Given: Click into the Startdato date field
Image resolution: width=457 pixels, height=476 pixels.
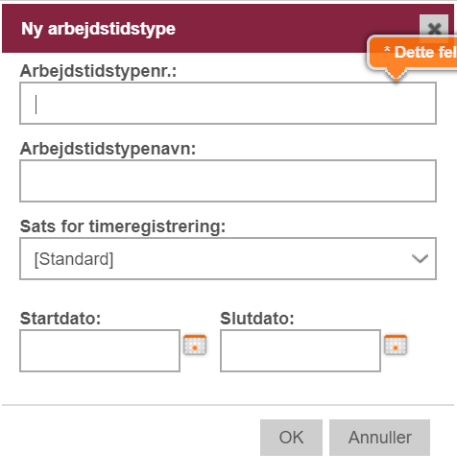Looking at the screenshot, I should click(x=100, y=350).
